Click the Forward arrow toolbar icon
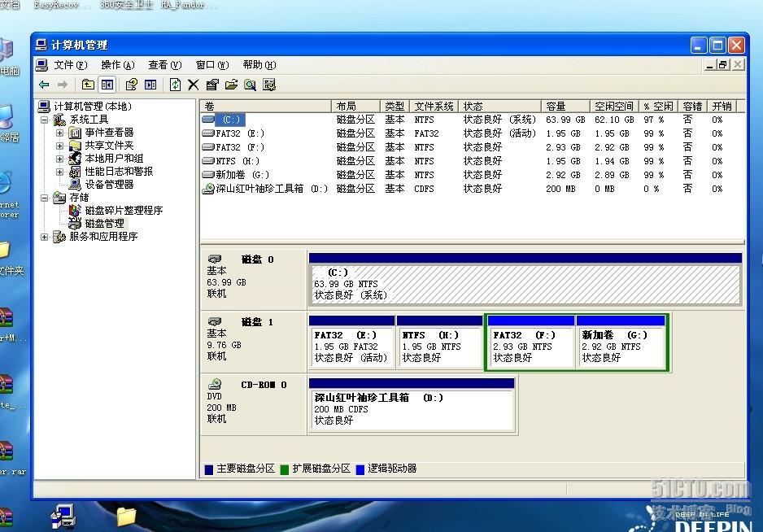Image resolution: width=763 pixels, height=532 pixels. point(63,85)
